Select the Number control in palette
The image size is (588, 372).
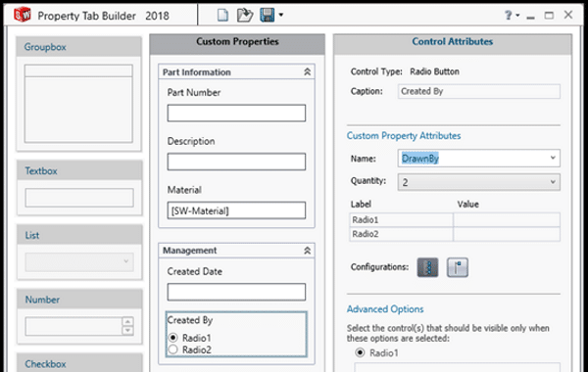tap(79, 316)
